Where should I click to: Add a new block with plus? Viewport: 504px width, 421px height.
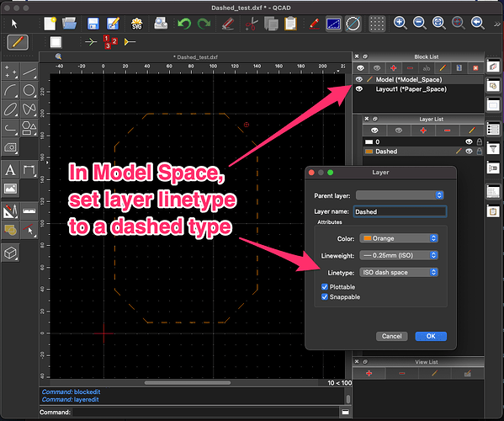[x=393, y=68]
